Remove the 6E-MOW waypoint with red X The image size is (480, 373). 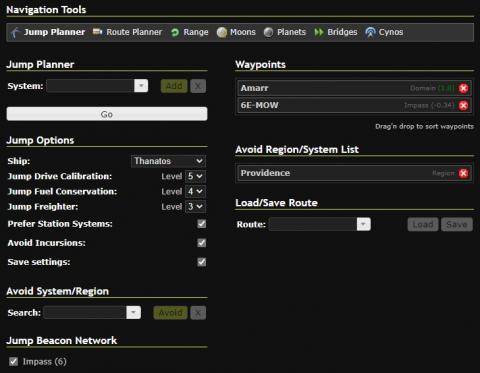[463, 106]
